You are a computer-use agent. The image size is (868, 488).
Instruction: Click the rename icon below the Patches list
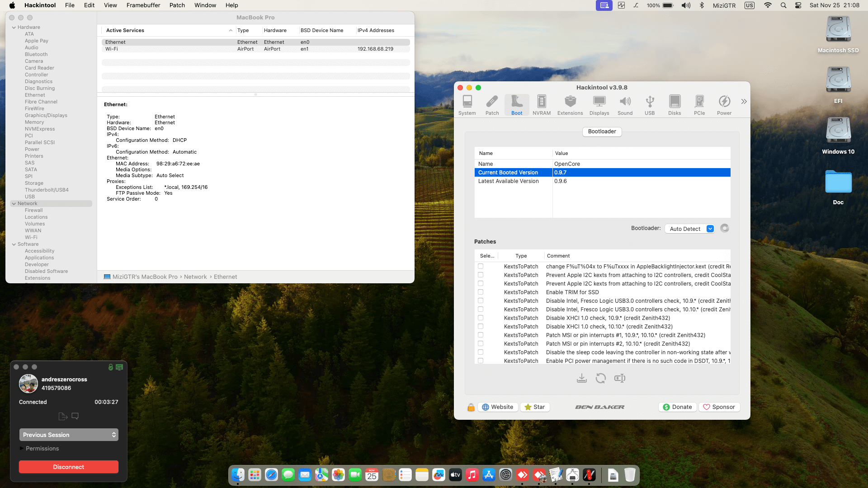point(620,378)
